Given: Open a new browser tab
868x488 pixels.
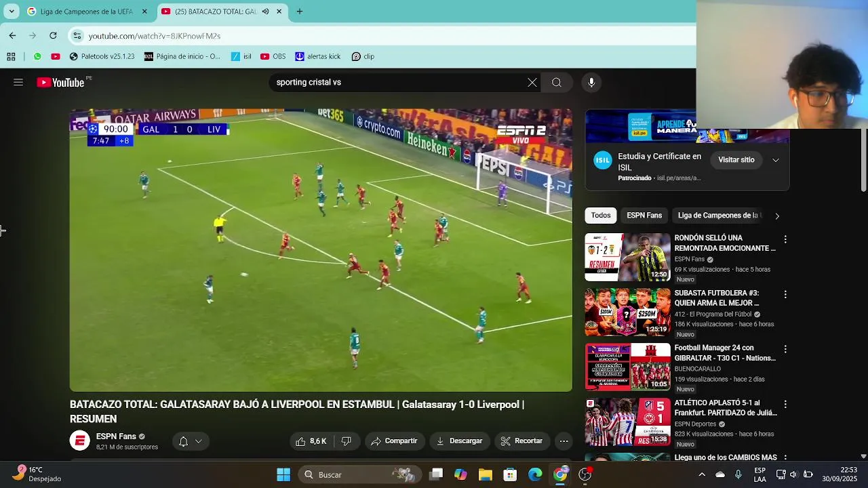Looking at the screenshot, I should (x=300, y=12).
